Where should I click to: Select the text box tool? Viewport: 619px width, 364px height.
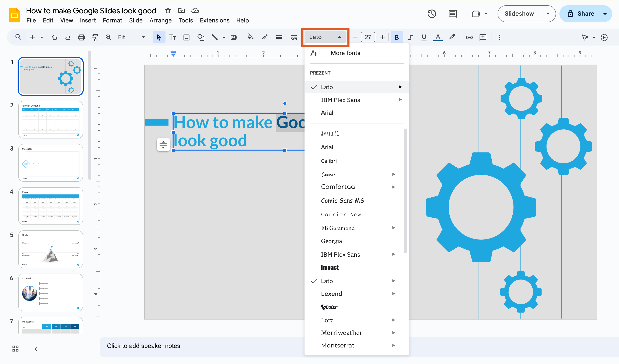click(172, 37)
